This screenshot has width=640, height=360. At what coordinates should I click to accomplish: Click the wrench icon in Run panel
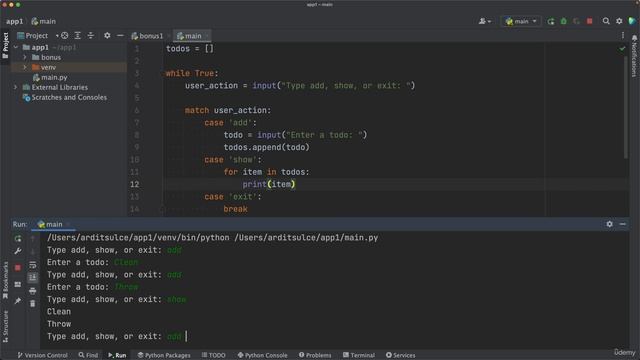18,251
